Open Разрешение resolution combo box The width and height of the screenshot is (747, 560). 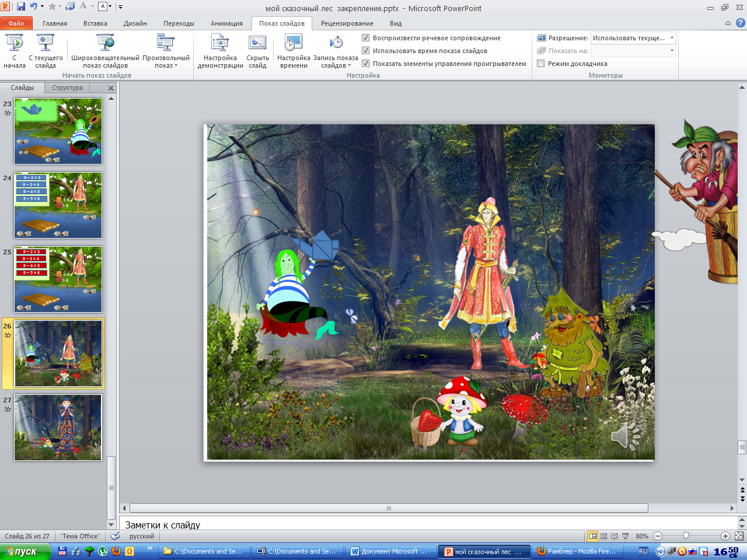[x=633, y=38]
